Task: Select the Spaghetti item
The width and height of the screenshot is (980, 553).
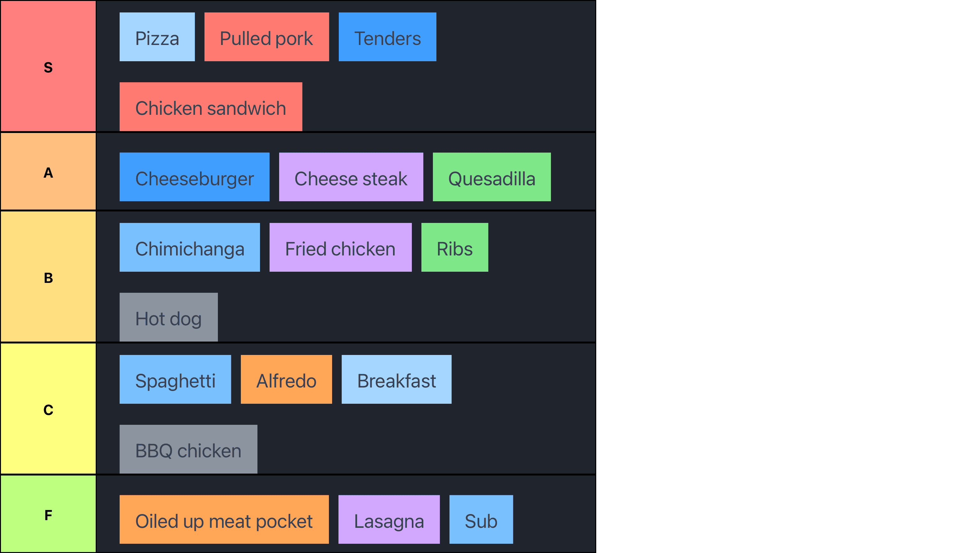Action: coord(175,379)
